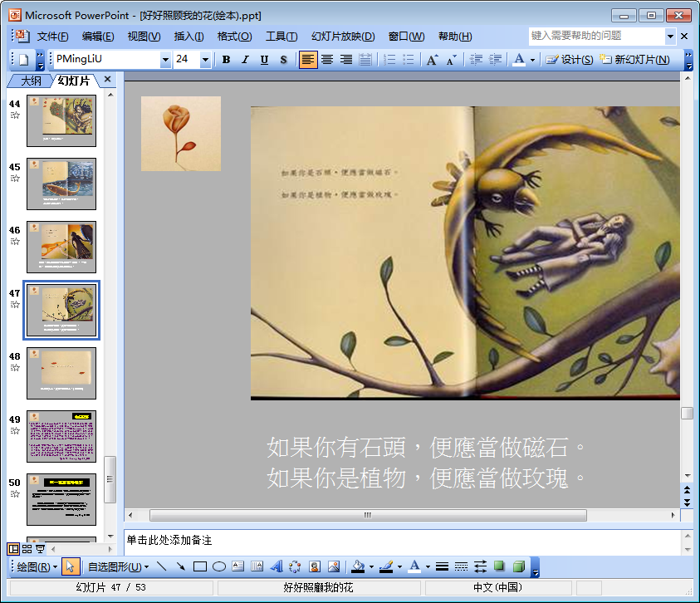Image resolution: width=700 pixels, height=603 pixels.
Task: Select the Line drawing tool
Action: tap(162, 566)
